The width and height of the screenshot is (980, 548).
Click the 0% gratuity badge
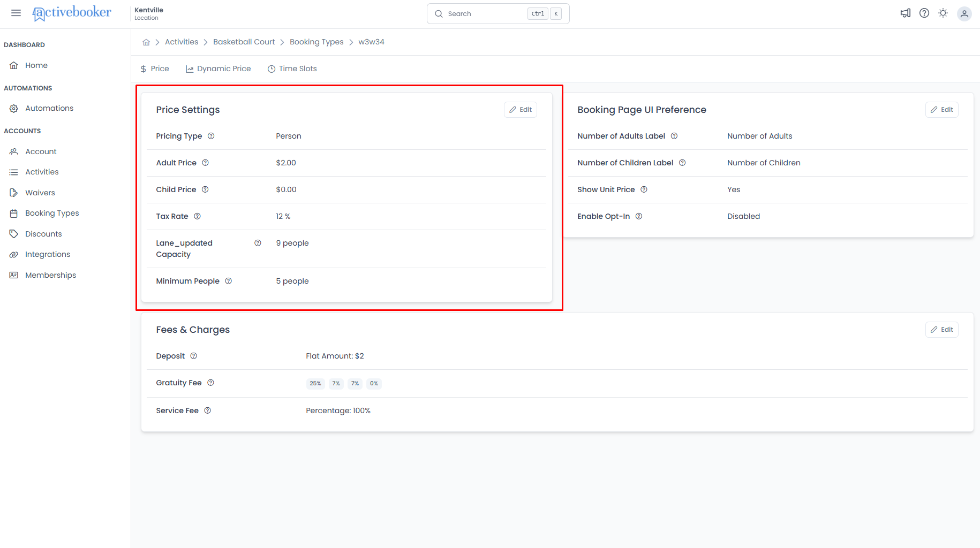pyautogui.click(x=374, y=383)
